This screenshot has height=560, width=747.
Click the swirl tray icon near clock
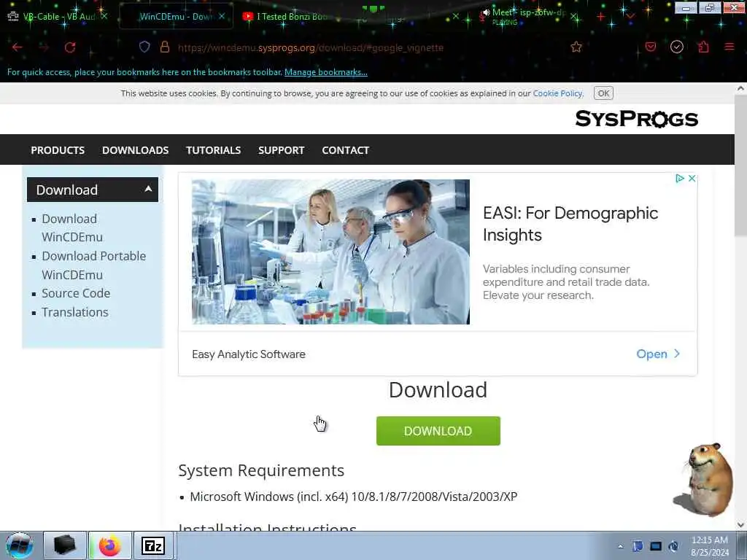point(673,546)
